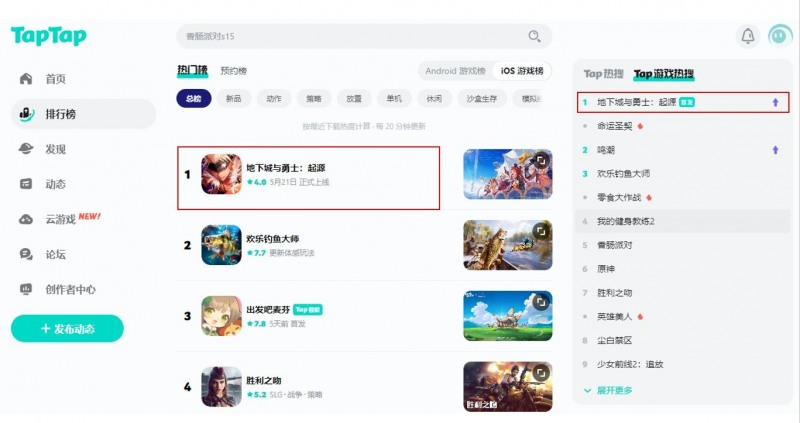This screenshot has width=800, height=423.
Task: Open 鸣潮 in the hot search list
Action: [606, 149]
